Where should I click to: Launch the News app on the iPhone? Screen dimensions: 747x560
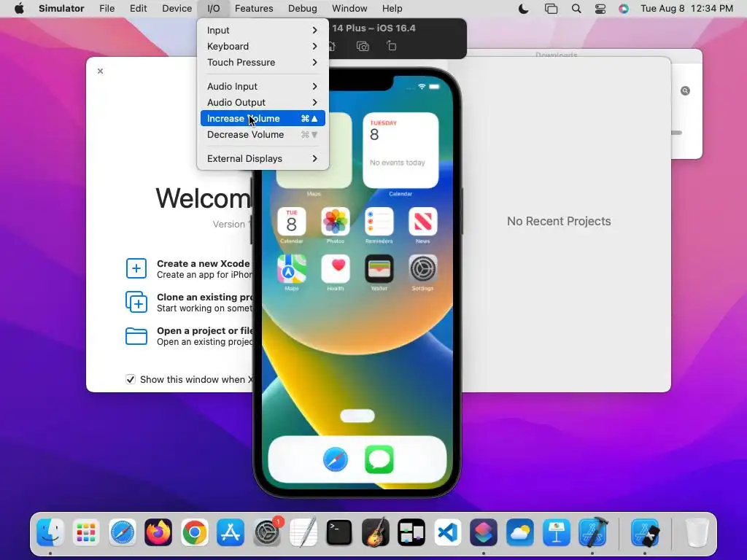click(x=423, y=222)
